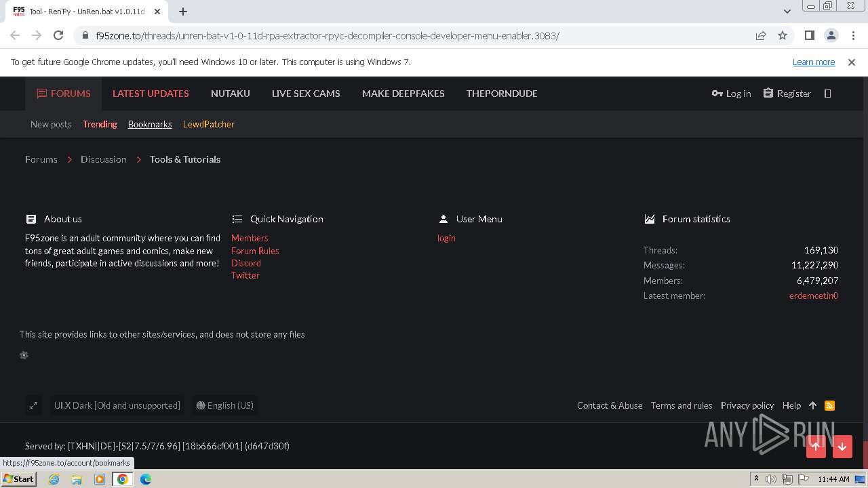Screen dimensions: 868x488
Task: Click the taskbar clock 11:44 AM
Action: (x=833, y=479)
